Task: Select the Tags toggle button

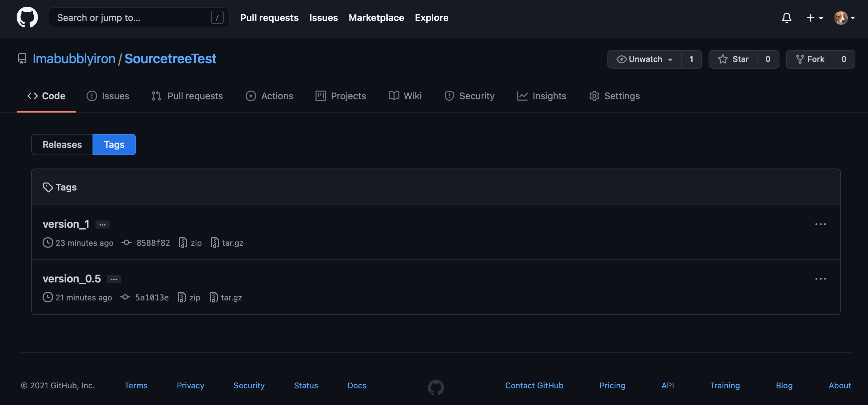Action: (114, 145)
